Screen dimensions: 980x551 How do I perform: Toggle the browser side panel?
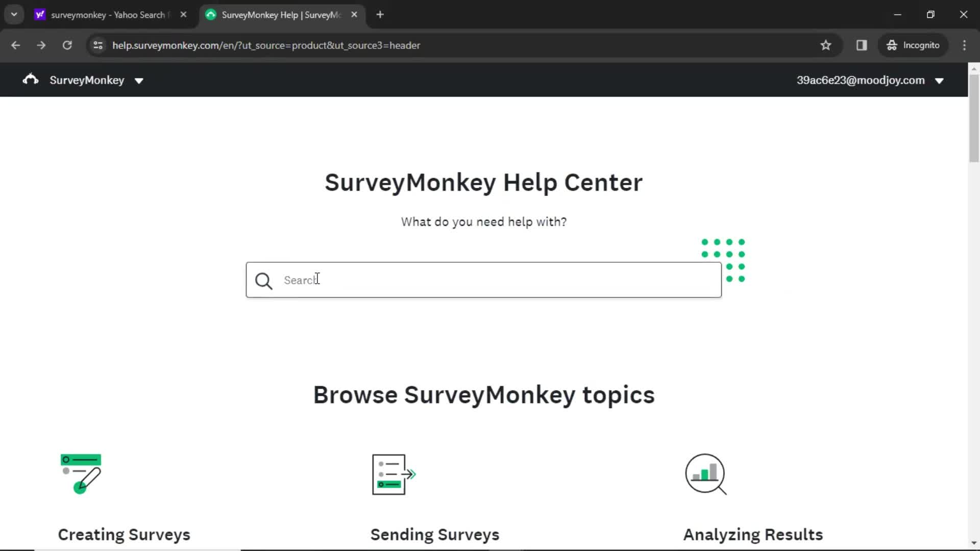[x=862, y=45]
